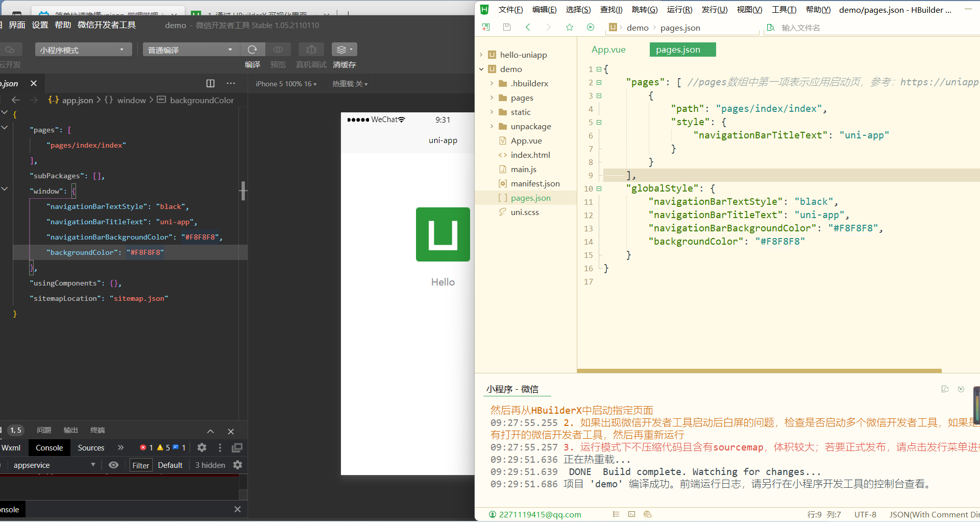Open the iPhone 5 device simulator dropdown

[x=285, y=83]
